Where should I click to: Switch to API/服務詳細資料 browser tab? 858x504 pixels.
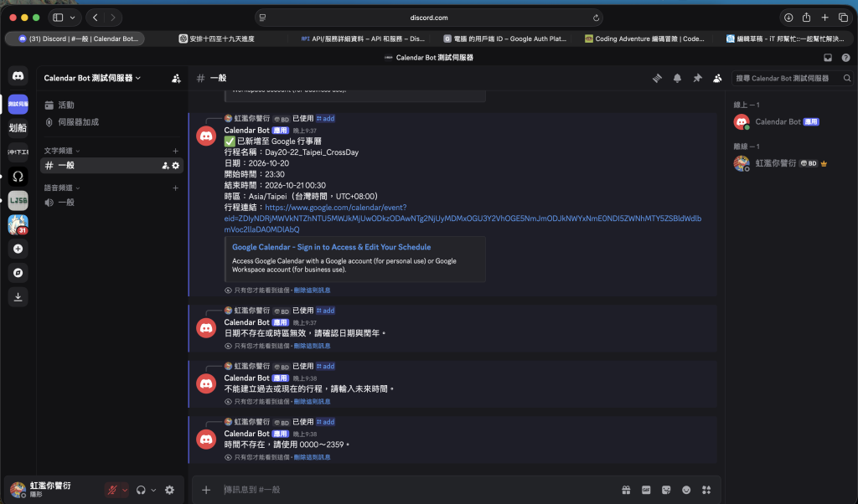pyautogui.click(x=363, y=39)
